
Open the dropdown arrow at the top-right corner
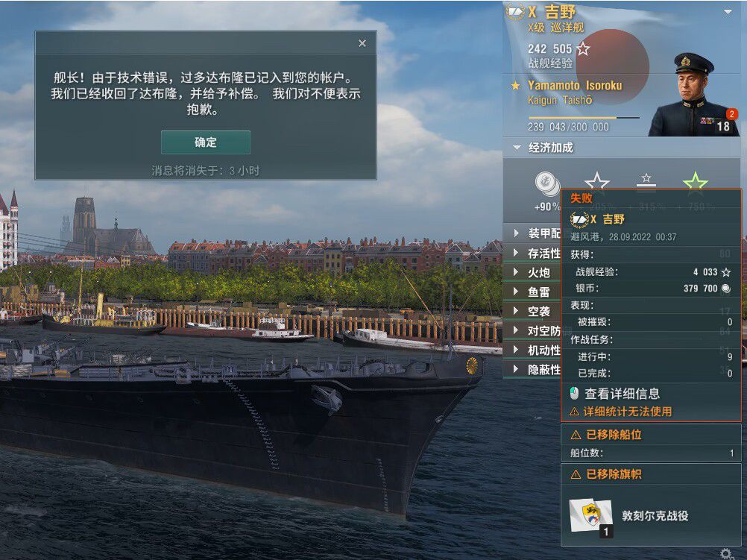point(728,11)
